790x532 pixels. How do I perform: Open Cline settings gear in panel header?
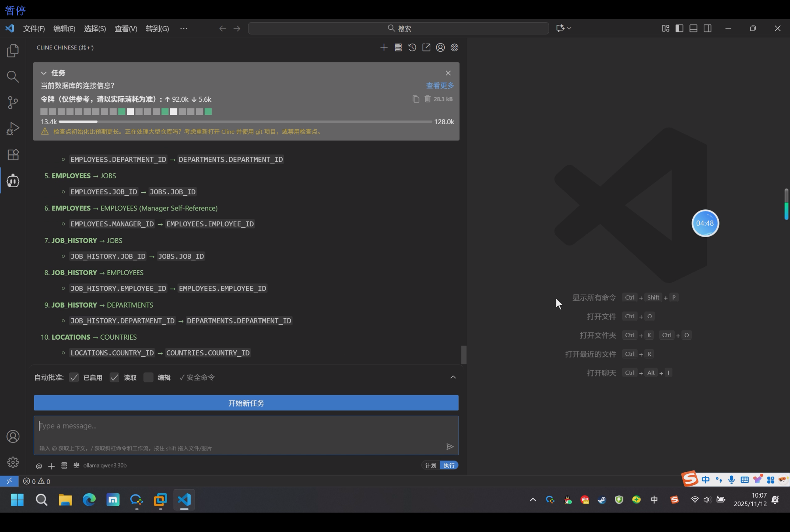(x=454, y=47)
